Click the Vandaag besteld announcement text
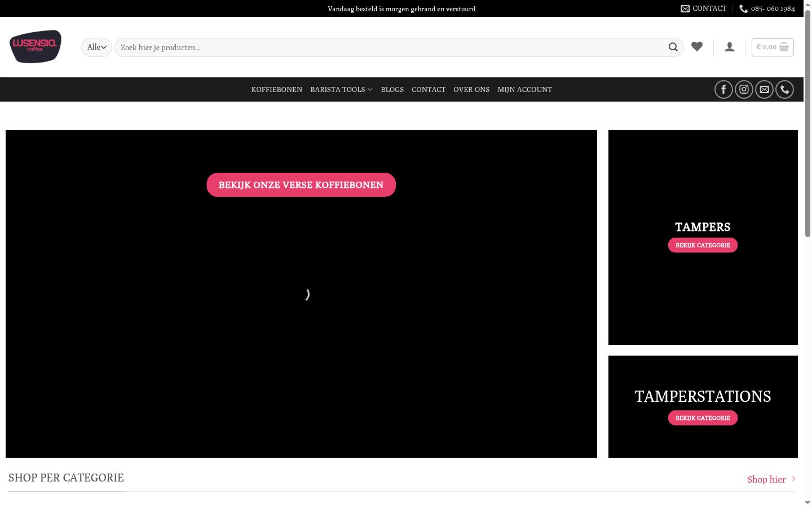Screen dimensions: 812x508 pyautogui.click(x=401, y=9)
